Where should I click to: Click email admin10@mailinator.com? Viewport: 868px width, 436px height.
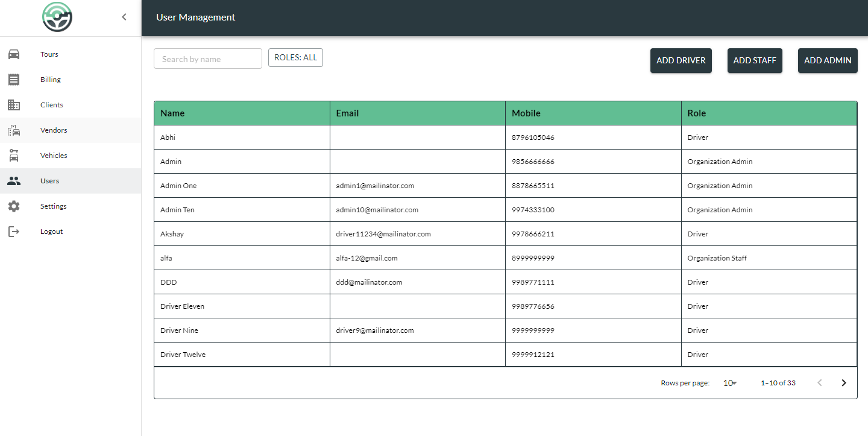377,210
